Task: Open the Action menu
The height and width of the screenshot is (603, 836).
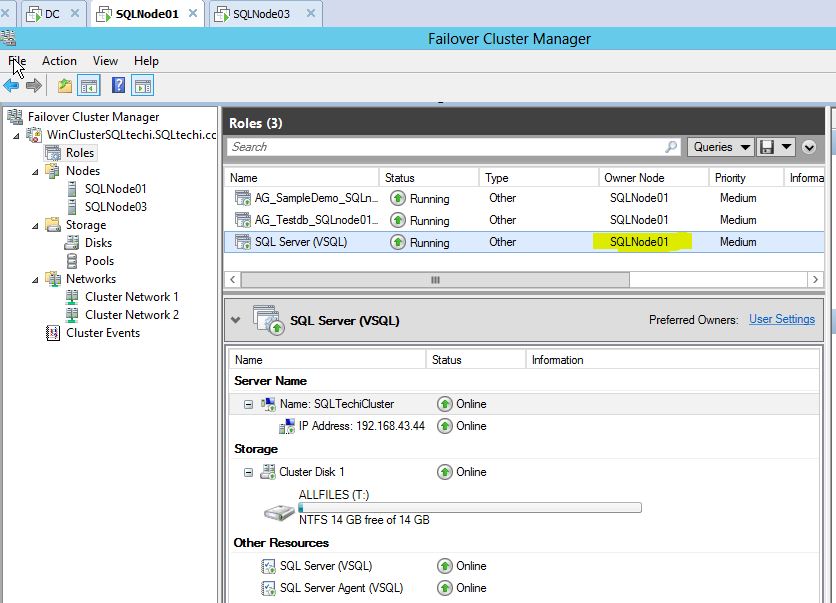Action: [59, 61]
